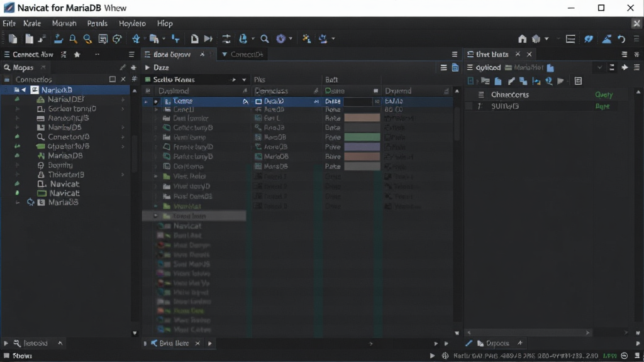Click the white magnifier toolbar icon
The image size is (644, 362).
(265, 38)
